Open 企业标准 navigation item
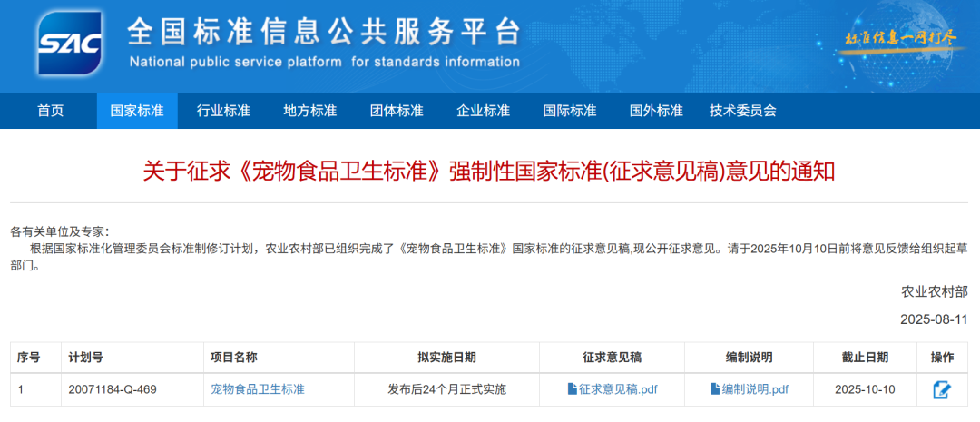 point(483,112)
